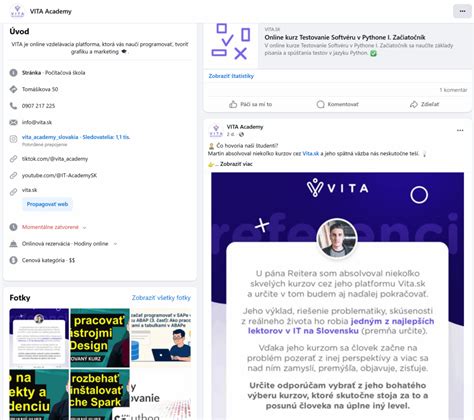Open the Spark installation photo thumbnail

pos(100,394)
